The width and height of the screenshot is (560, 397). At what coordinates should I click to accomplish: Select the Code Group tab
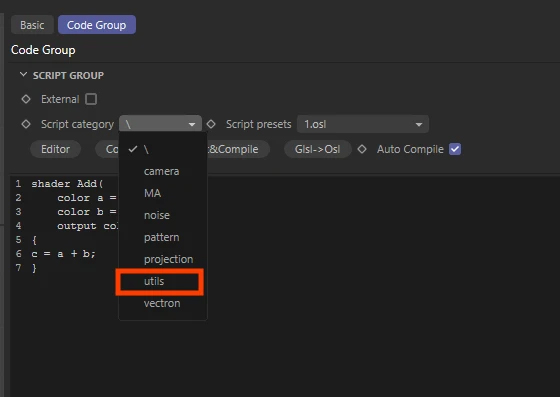(96, 25)
